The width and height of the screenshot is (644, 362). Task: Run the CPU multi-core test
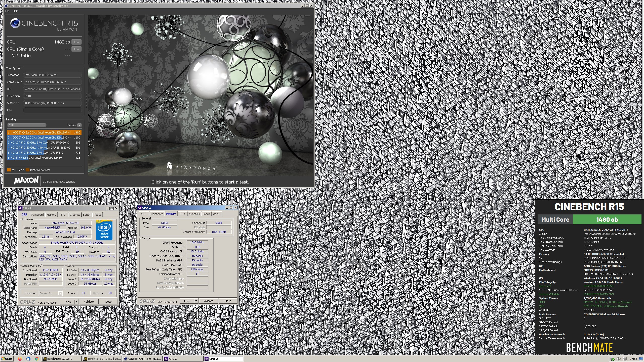[x=76, y=42]
